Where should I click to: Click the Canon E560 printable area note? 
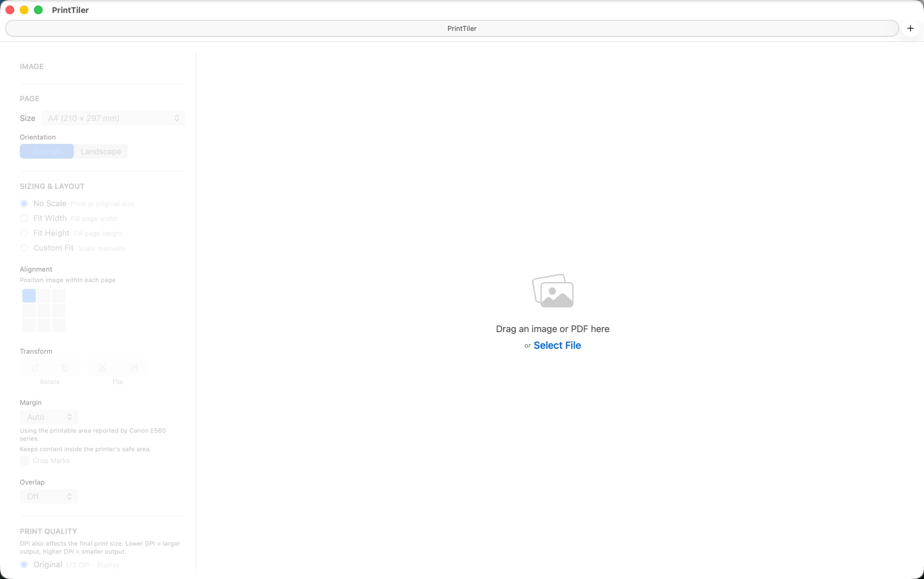click(x=93, y=435)
